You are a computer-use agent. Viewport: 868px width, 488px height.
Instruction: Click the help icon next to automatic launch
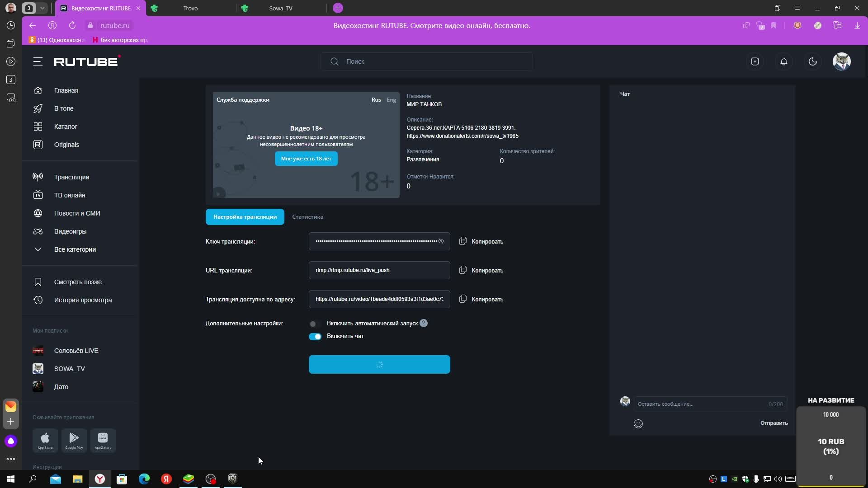pos(423,323)
